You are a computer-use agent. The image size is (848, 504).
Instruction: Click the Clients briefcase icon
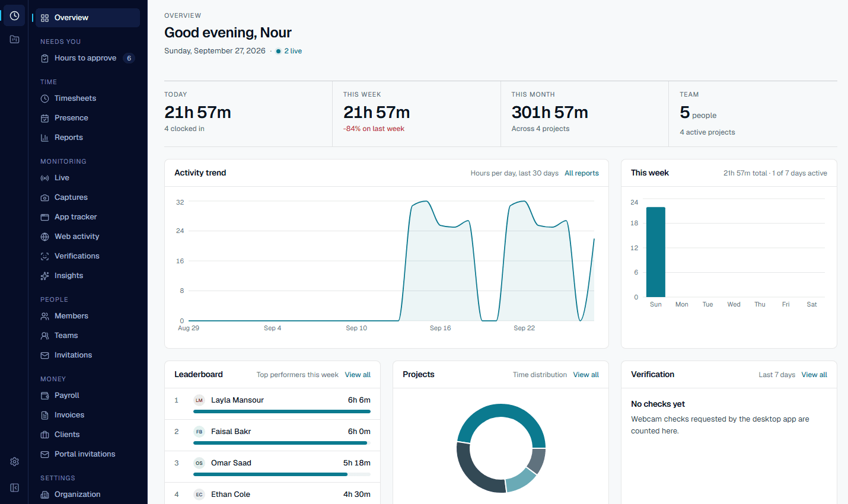click(x=44, y=435)
